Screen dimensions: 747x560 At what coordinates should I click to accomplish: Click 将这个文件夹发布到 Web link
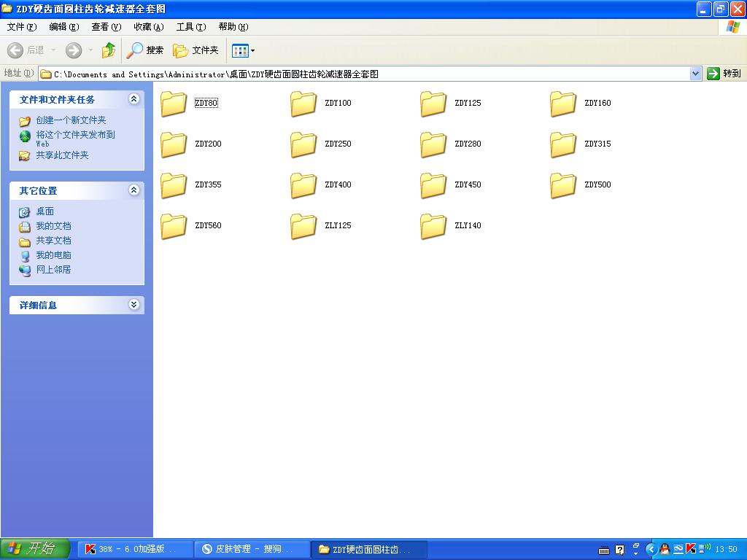coord(75,139)
